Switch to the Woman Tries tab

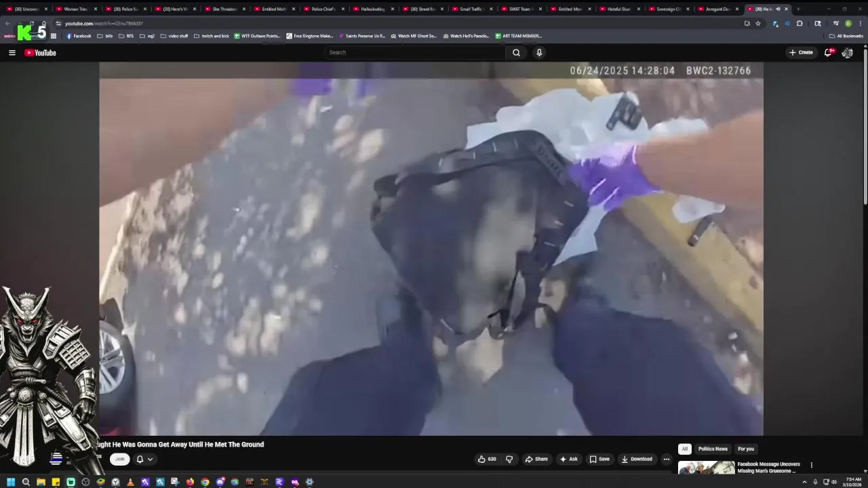[75, 9]
